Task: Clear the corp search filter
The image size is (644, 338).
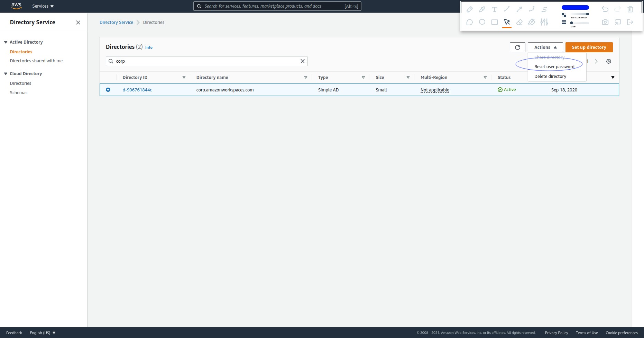Action: 302,61
